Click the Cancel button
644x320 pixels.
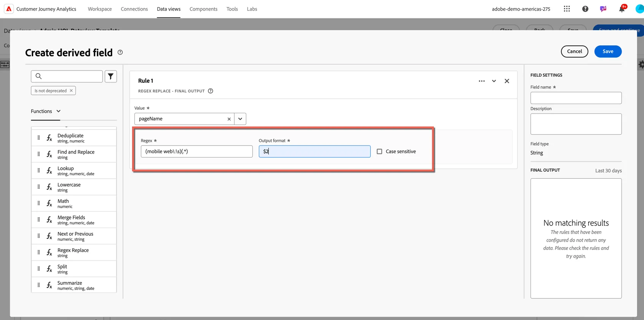tap(574, 51)
